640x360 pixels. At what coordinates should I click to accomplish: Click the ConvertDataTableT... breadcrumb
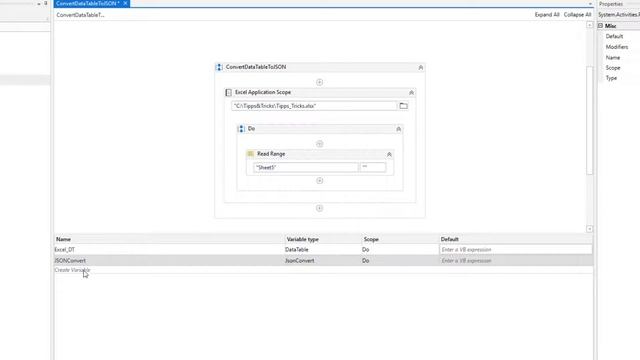[x=80, y=15]
